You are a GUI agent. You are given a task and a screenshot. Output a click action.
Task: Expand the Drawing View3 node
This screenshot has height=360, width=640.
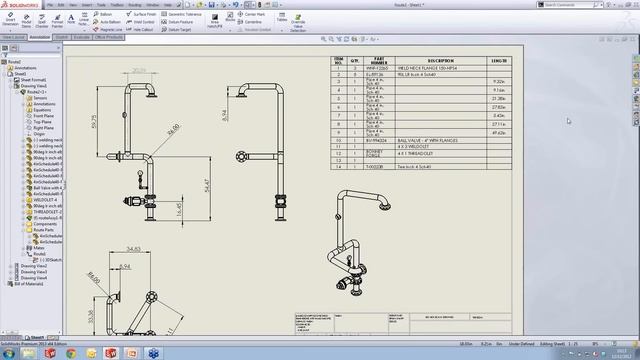[11, 272]
